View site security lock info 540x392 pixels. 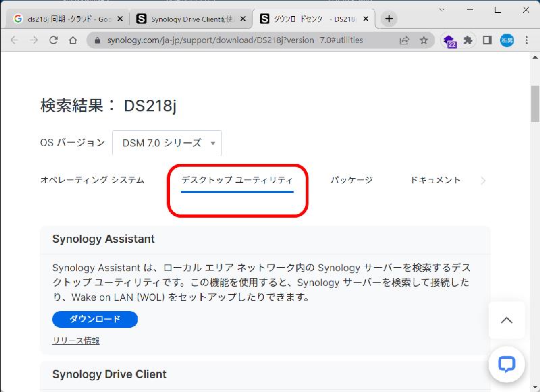97,40
